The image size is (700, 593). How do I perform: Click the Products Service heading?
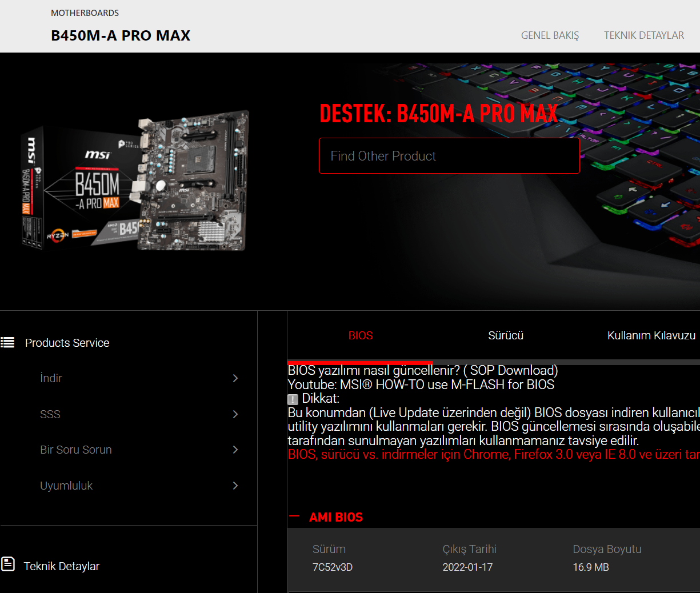pyautogui.click(x=67, y=343)
